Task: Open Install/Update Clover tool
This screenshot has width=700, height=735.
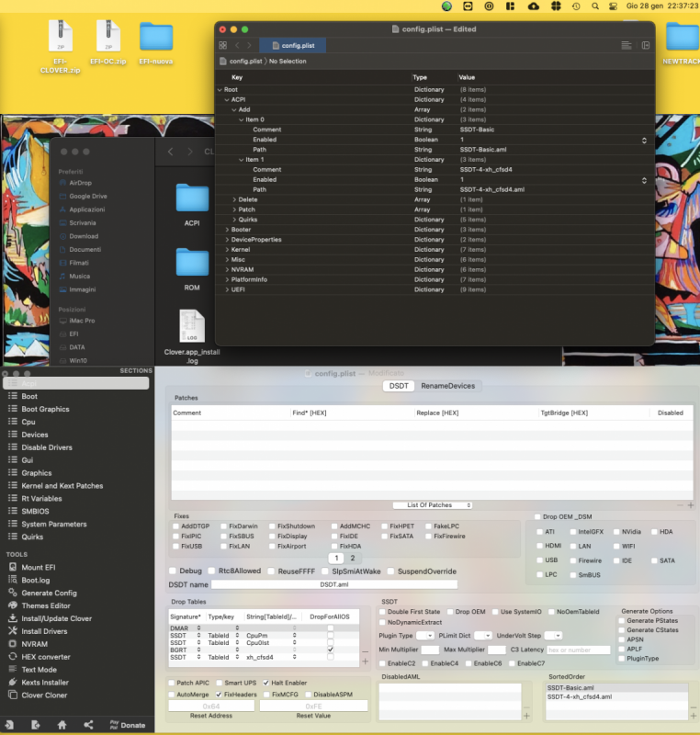Action: coord(56,618)
